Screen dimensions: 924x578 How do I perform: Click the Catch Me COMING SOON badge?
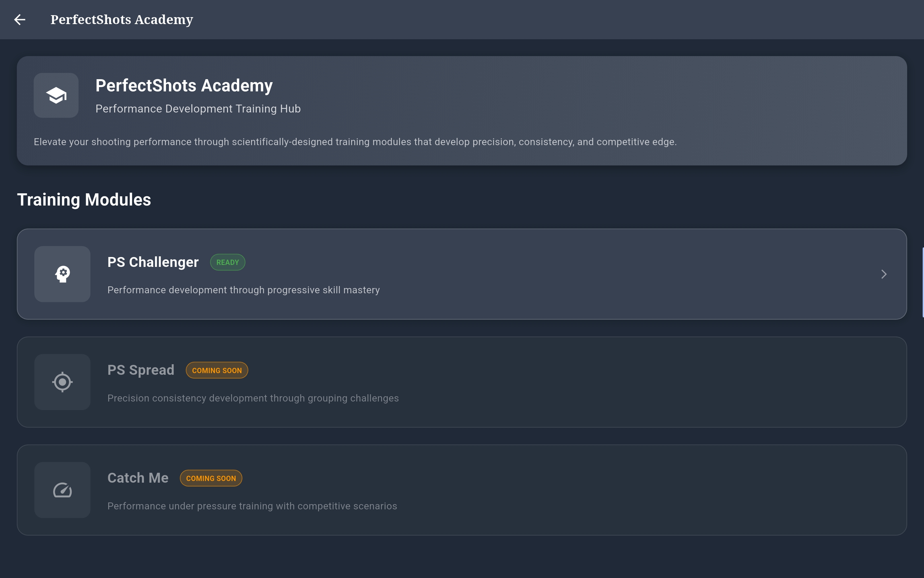[211, 478]
